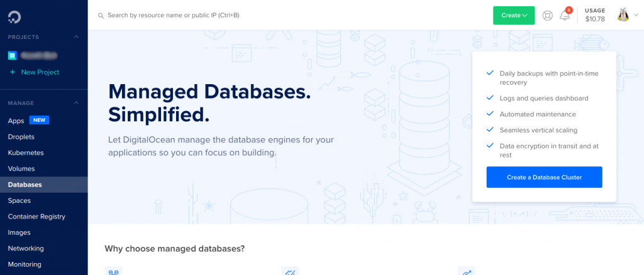Open Container Registry in the sidebar
Image resolution: width=644 pixels, height=275 pixels.
pos(36,217)
